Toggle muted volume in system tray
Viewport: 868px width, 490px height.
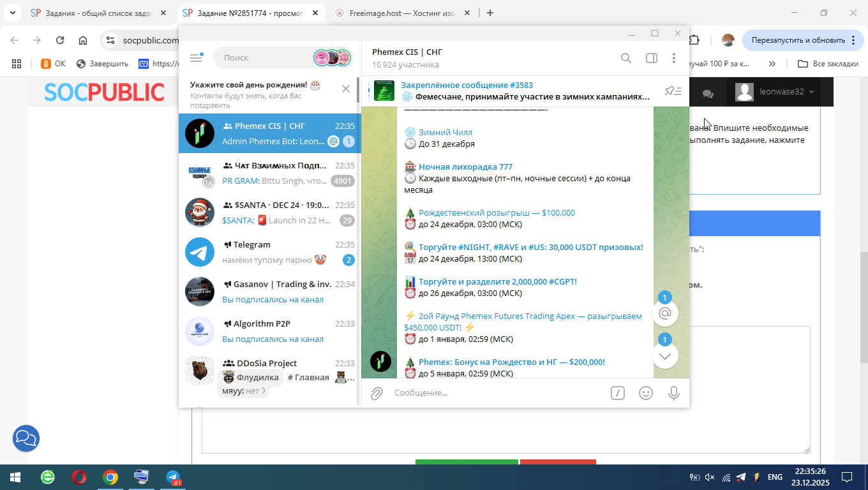point(710,477)
